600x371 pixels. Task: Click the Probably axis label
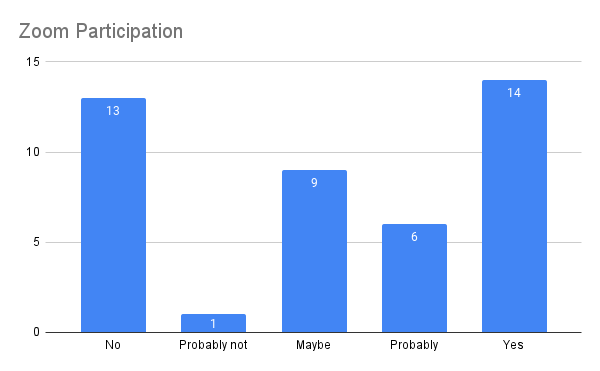tap(414, 345)
